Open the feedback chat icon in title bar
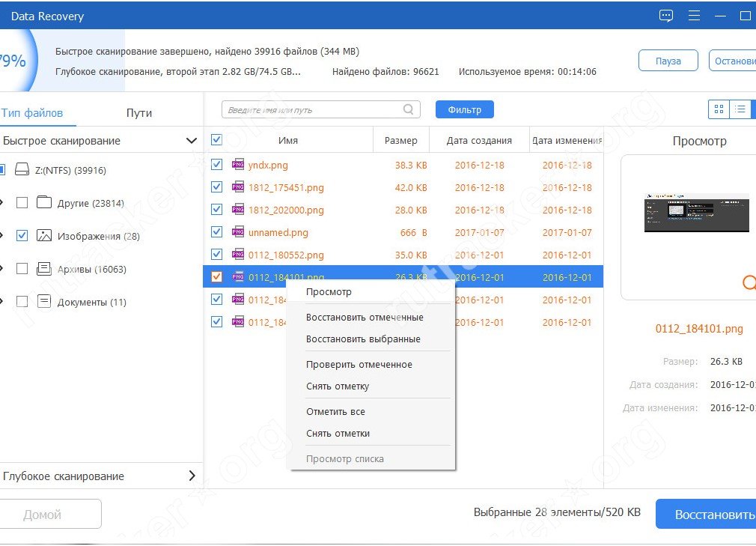 tap(666, 16)
